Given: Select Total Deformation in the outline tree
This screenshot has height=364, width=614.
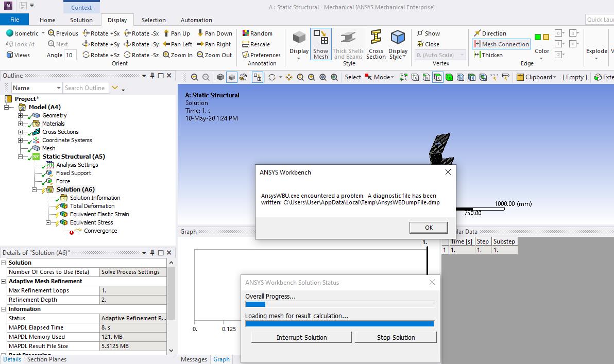Looking at the screenshot, I should (92, 206).
